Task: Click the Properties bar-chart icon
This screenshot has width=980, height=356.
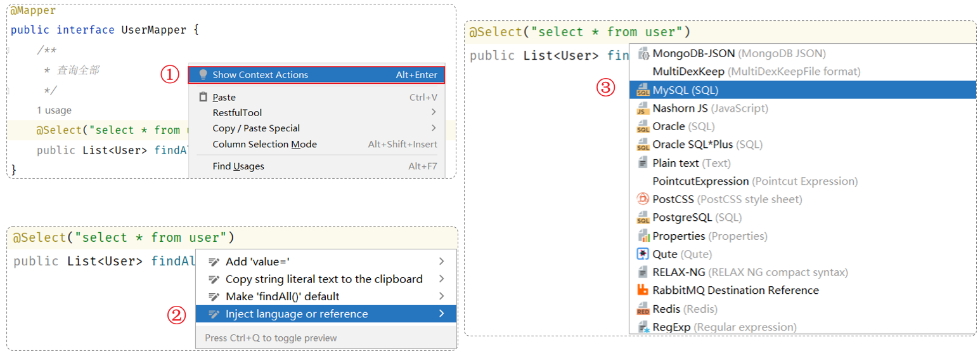Action: pyautogui.click(x=643, y=236)
